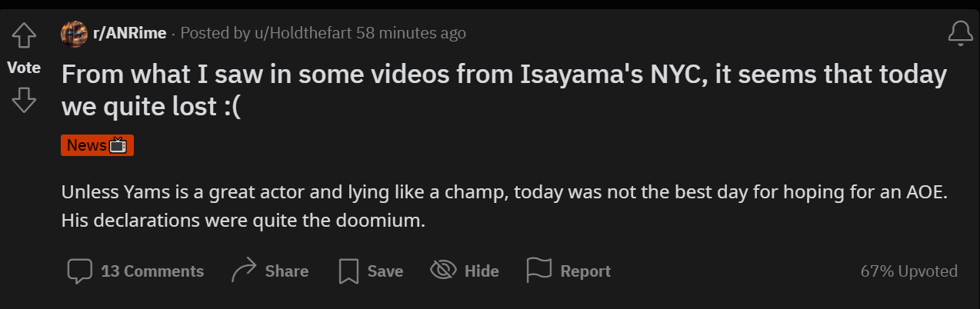Filter by the News flair tag
Image resolution: width=980 pixels, height=309 pixels.
(x=97, y=145)
